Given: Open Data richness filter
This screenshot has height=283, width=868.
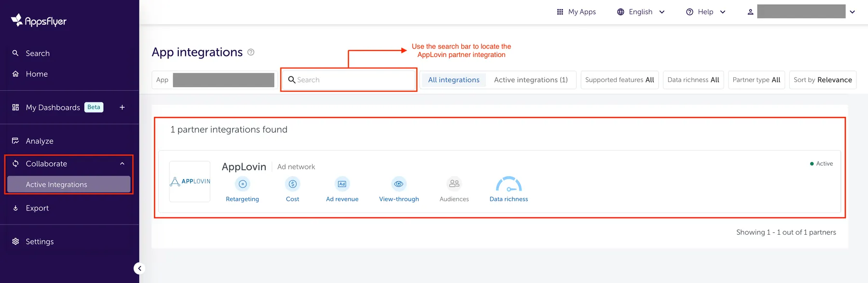Looking at the screenshot, I should (x=693, y=80).
